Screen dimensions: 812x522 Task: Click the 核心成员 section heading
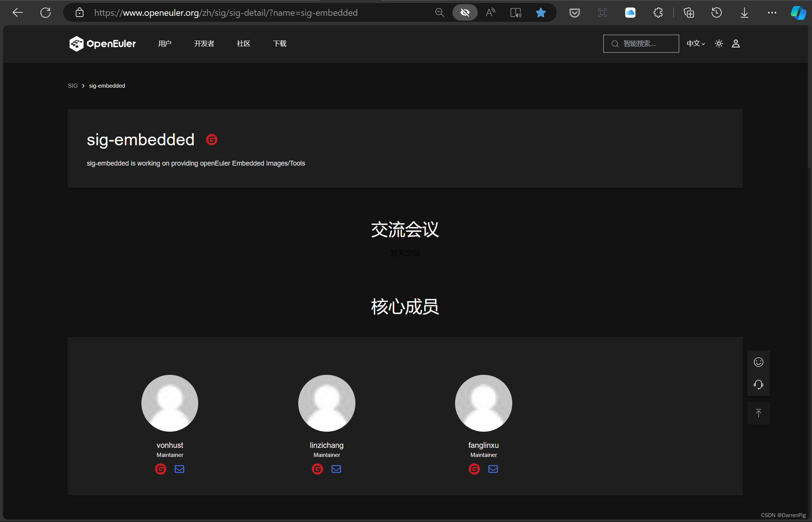pos(405,306)
